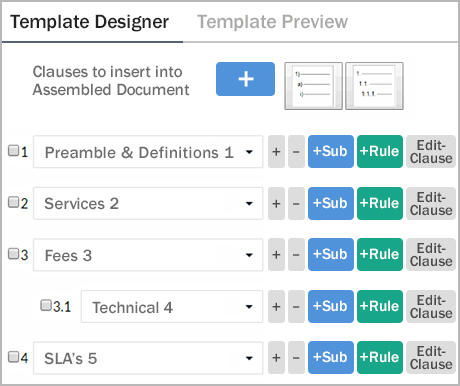Open the Technical 4 dropdown
The height and width of the screenshot is (386, 460).
(172, 306)
